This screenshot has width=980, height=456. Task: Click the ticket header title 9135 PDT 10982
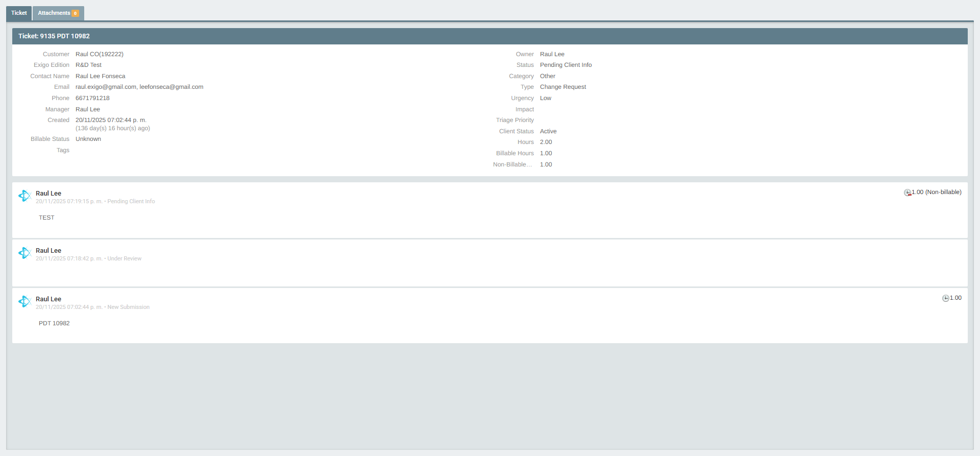click(x=54, y=36)
